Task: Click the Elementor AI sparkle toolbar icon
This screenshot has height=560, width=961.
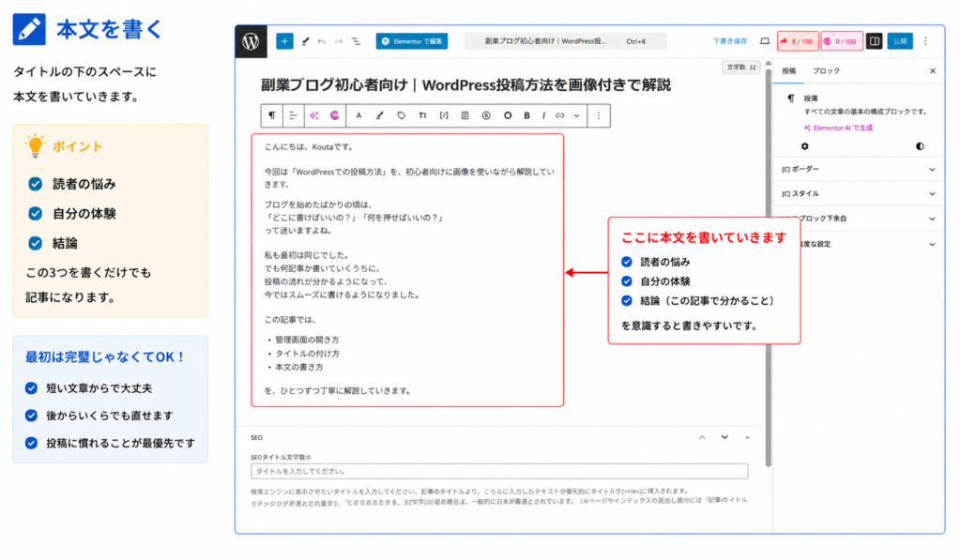Action: (x=313, y=115)
